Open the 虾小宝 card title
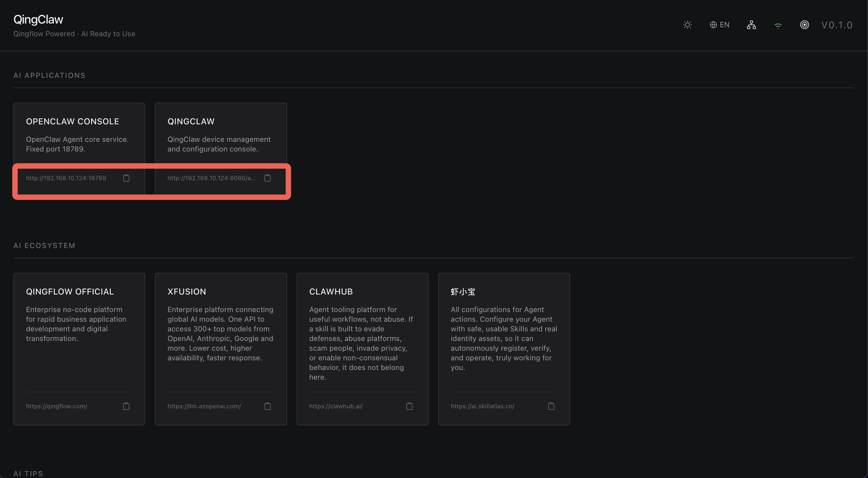This screenshot has height=478, width=868. point(463,292)
